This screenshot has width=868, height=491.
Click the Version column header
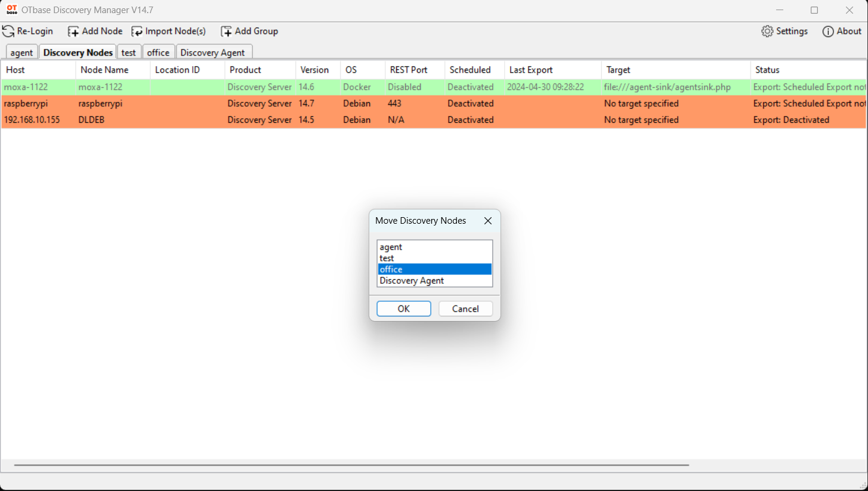[318, 70]
